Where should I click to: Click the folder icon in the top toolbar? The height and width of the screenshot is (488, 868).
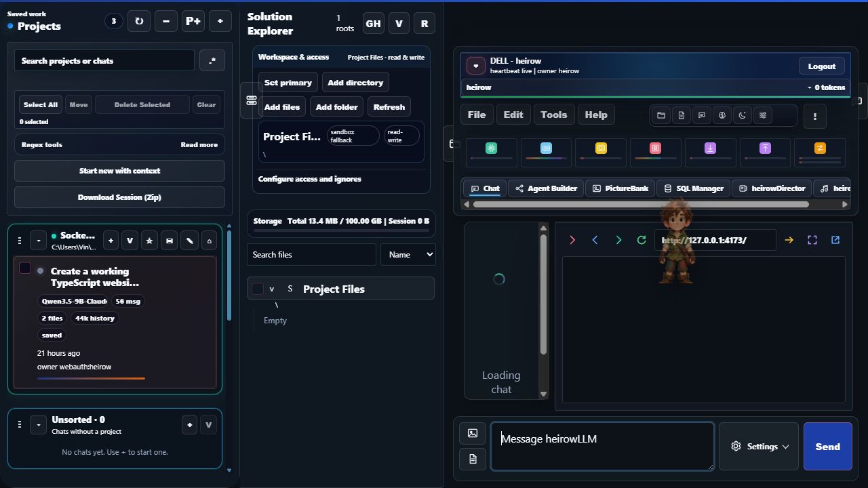coord(661,115)
